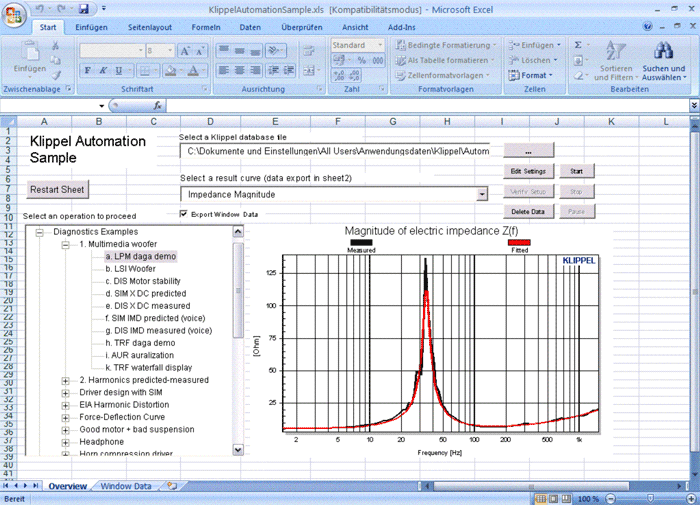This screenshot has width=700, height=505.
Task: Click the insert new worksheet tab icon
Action: (x=172, y=486)
